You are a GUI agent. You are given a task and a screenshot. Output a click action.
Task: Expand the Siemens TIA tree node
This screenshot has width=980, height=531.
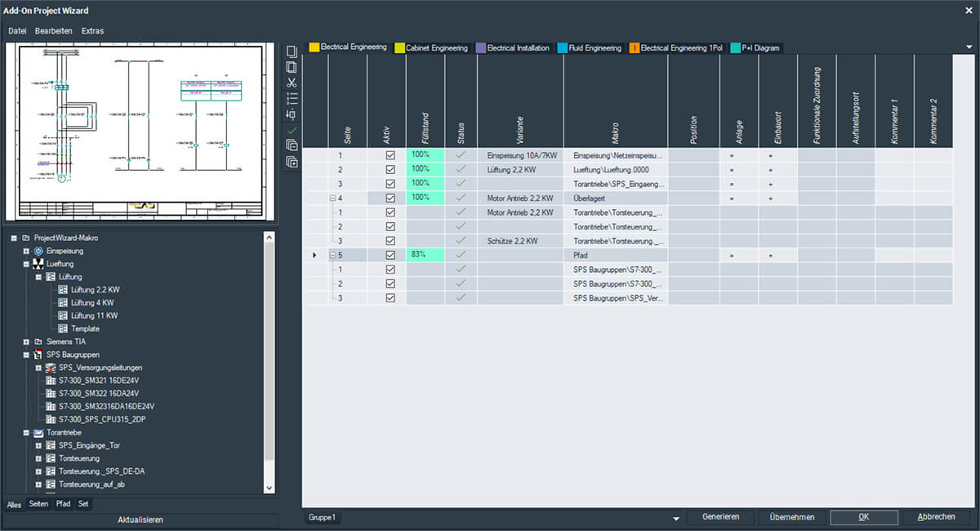click(x=26, y=341)
